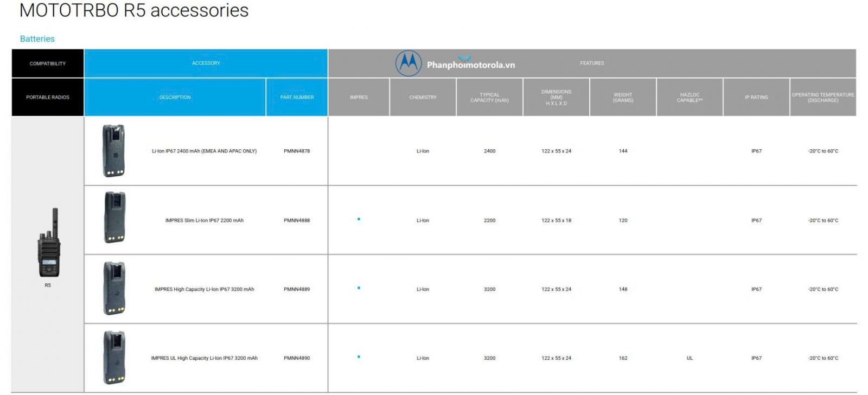Click the R5 portable radio image

[49, 243]
